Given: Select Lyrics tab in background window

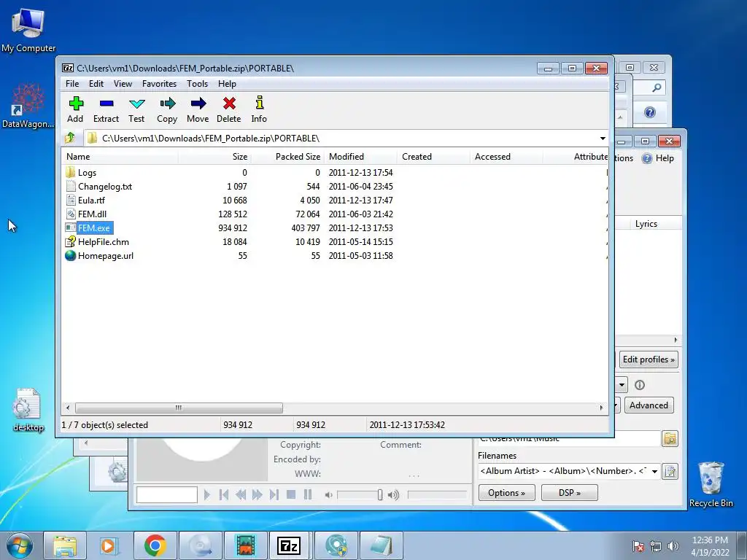Looking at the screenshot, I should pos(646,224).
